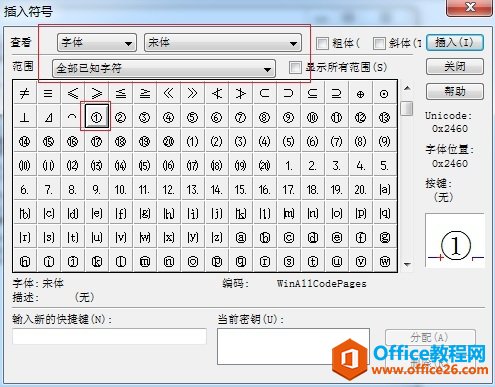
Task: Select the circled number 5 symbol
Action: click(192, 117)
